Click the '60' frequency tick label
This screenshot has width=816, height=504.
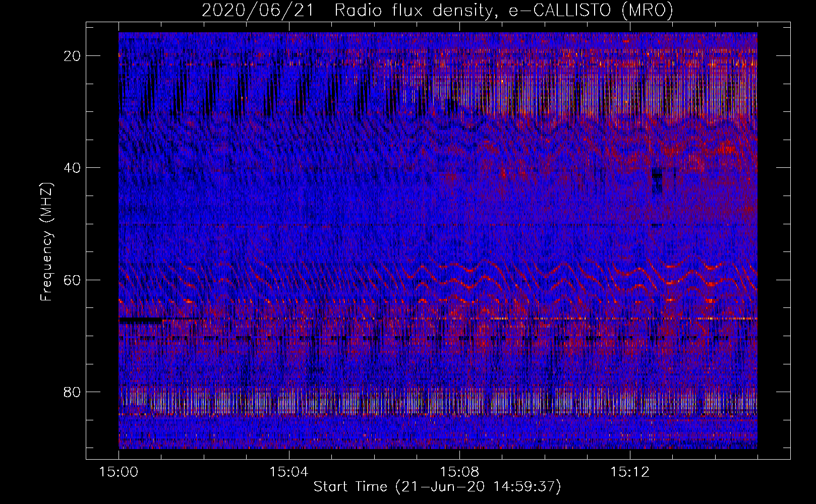[x=73, y=280]
